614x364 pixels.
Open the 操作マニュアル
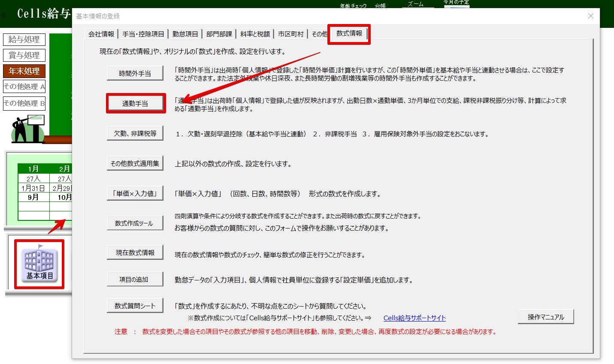tap(545, 317)
